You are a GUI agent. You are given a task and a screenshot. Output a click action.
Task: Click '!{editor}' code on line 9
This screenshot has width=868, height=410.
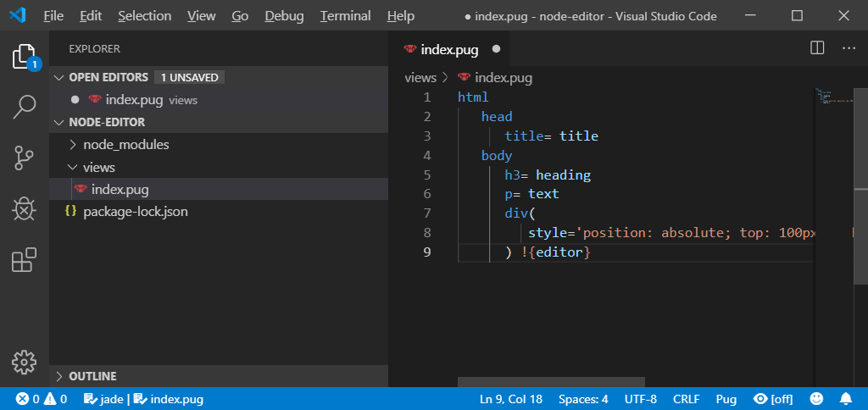click(556, 252)
